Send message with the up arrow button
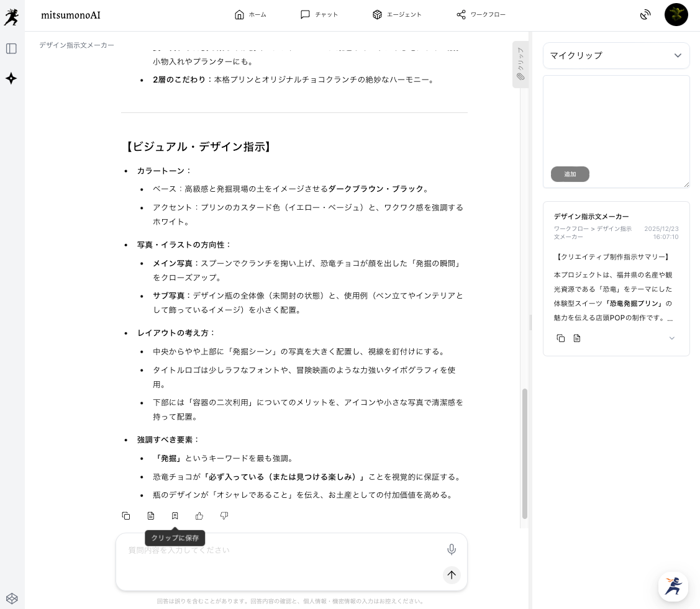Screen dimensions: 700x609 (452, 575)
